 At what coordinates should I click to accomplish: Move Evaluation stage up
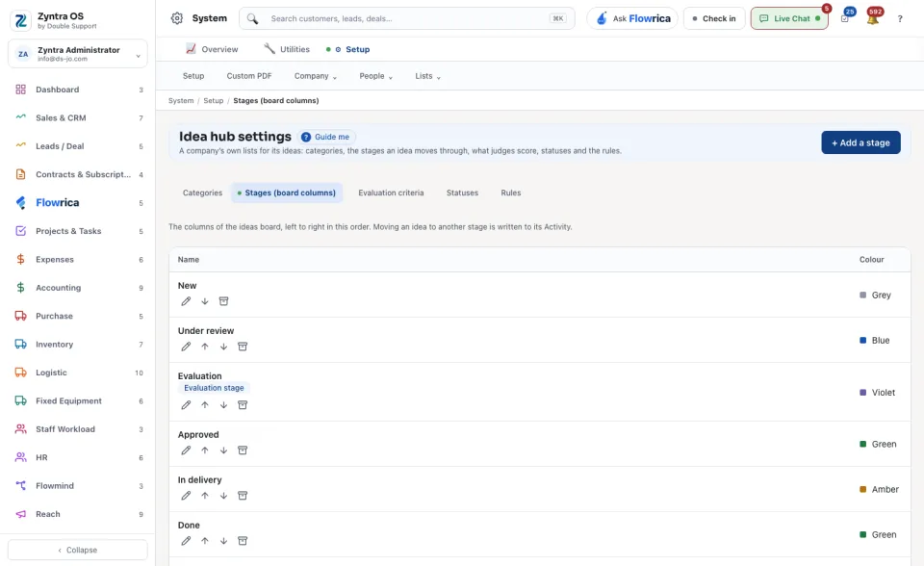204,405
